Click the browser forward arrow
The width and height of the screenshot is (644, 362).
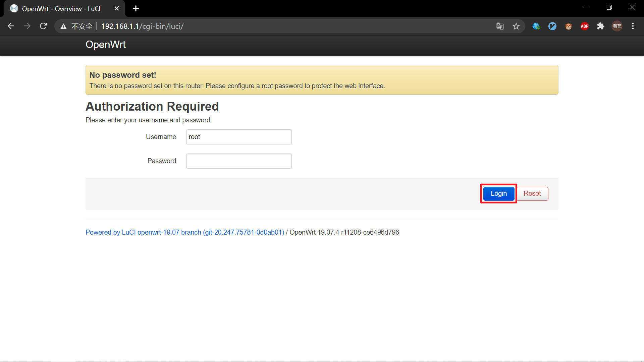(x=27, y=26)
